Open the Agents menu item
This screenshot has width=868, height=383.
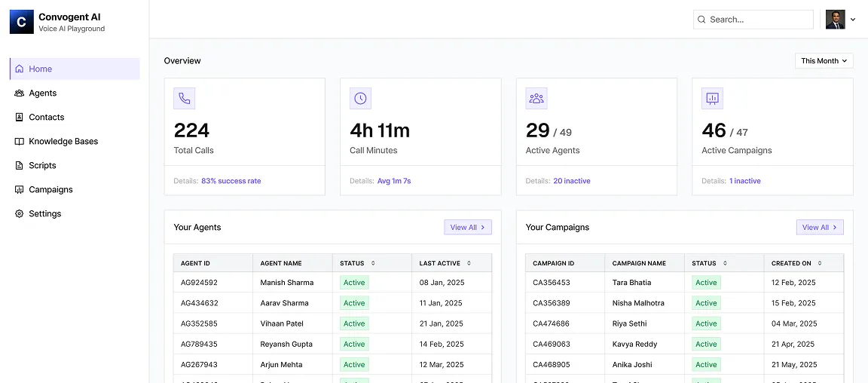(75, 93)
